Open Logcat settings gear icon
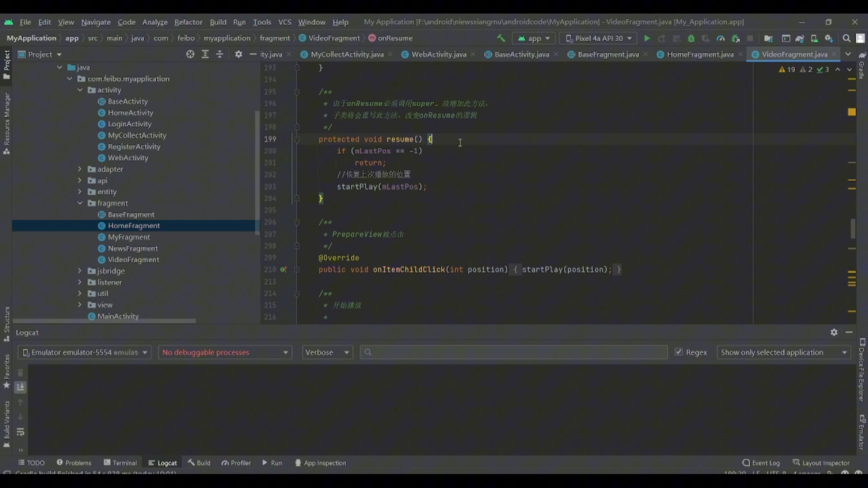Viewport: 868px width, 488px height. pyautogui.click(x=834, y=333)
